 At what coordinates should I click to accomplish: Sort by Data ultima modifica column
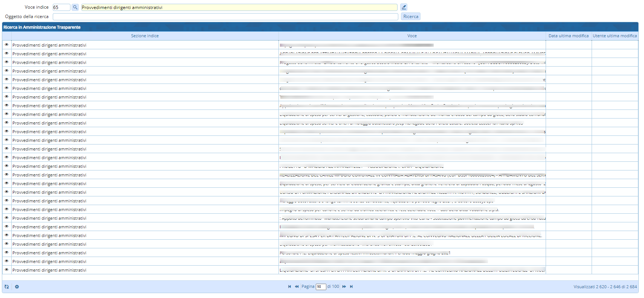click(x=568, y=36)
